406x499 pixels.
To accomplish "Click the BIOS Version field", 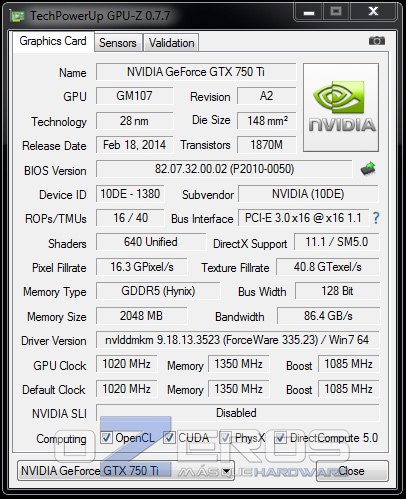I will pyautogui.click(x=224, y=169).
